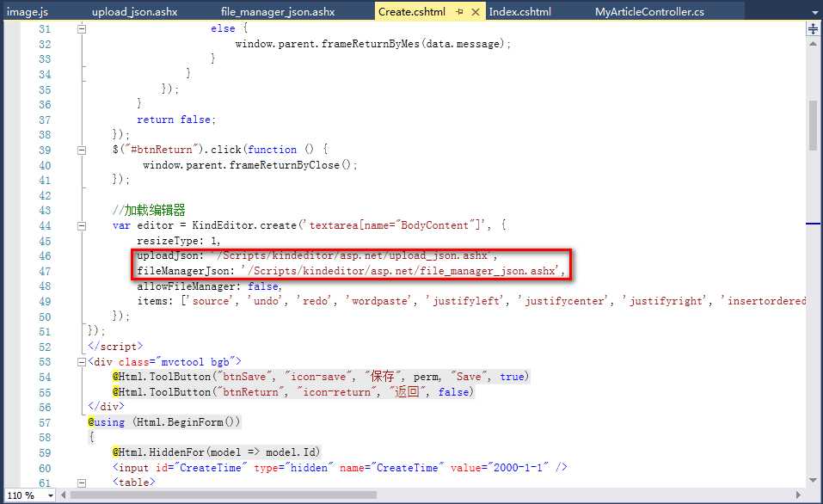Click the vertical scrollbar thumb

point(813,125)
